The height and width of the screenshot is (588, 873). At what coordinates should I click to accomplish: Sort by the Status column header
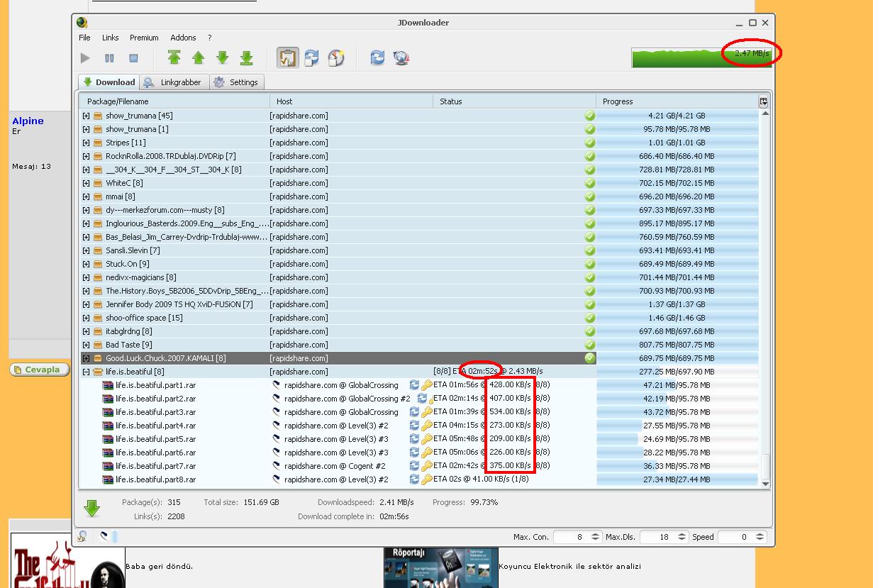click(514, 101)
